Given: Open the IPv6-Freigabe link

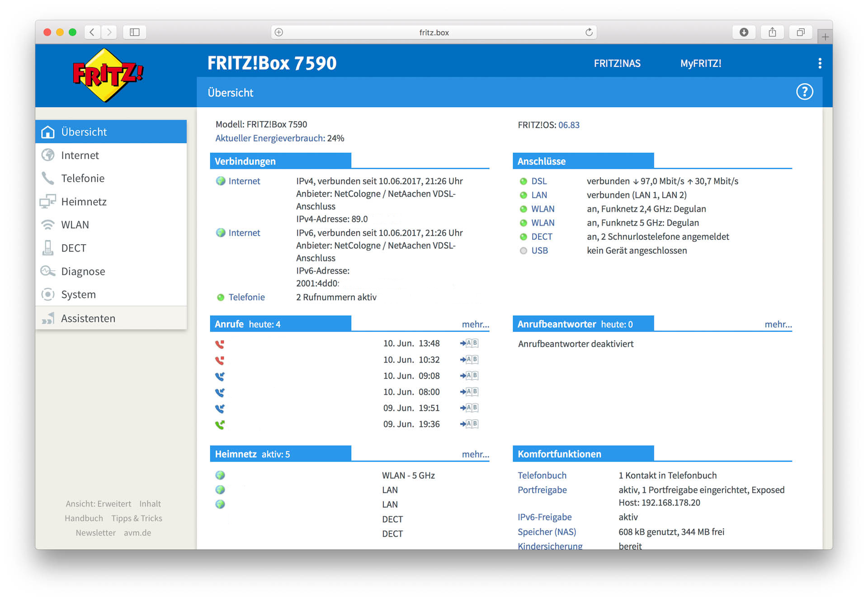Looking at the screenshot, I should [544, 517].
